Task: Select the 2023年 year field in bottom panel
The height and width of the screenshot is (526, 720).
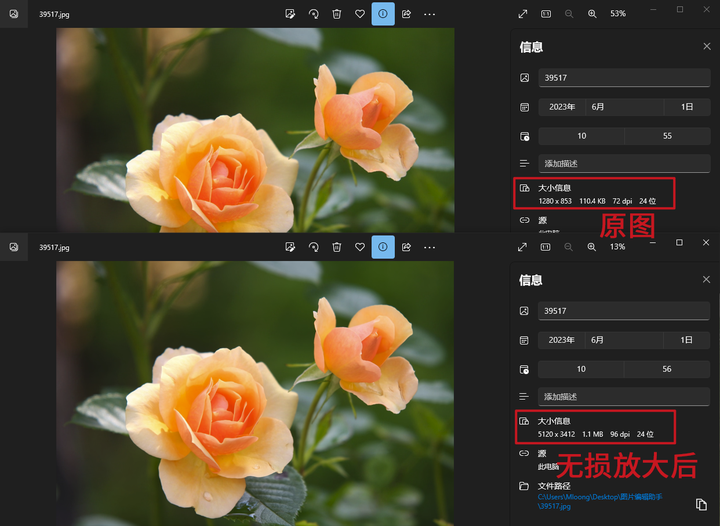Action: click(562, 340)
